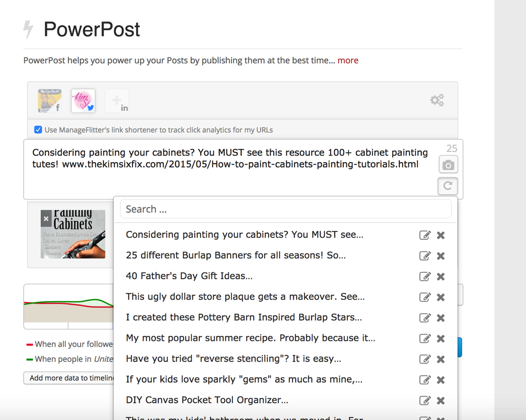The width and height of the screenshot is (526, 420).
Task: Delete the "Considering painting your cabinets" saved post
Action: point(441,235)
